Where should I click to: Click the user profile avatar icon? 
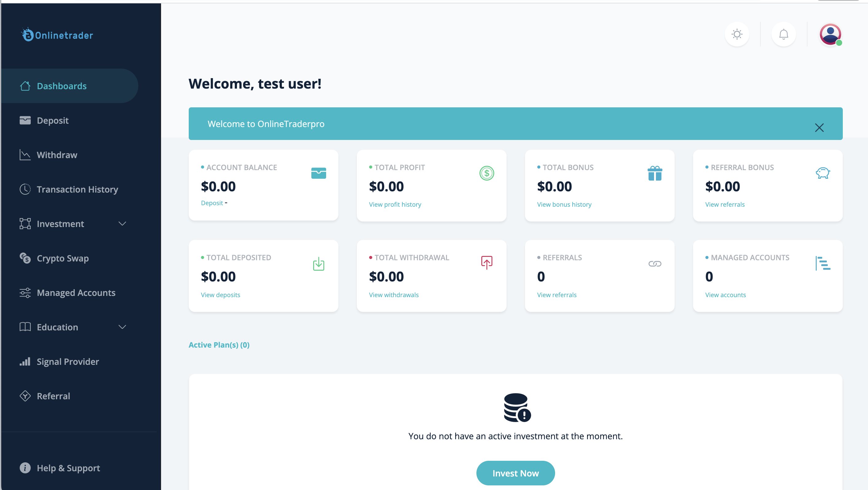(x=831, y=34)
